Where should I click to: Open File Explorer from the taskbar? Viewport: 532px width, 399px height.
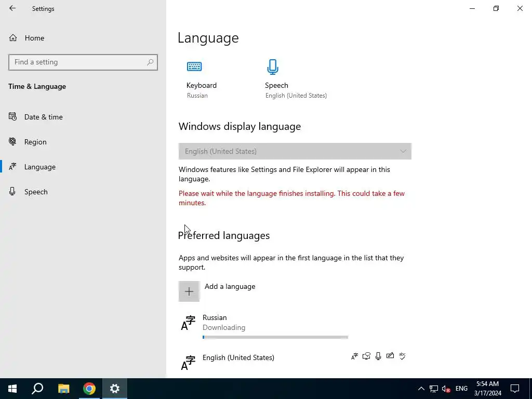[x=63, y=389]
